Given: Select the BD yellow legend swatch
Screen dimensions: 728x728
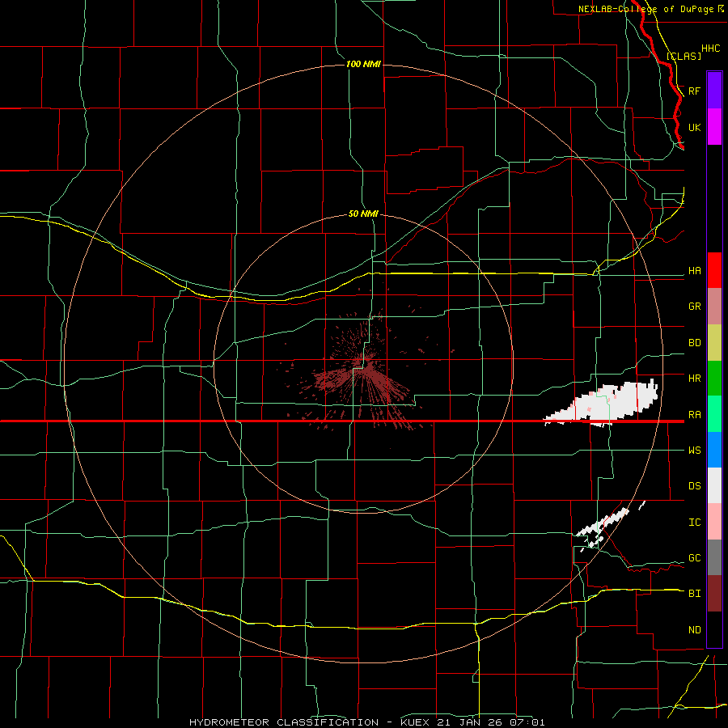Looking at the screenshot, I should coord(714,343).
